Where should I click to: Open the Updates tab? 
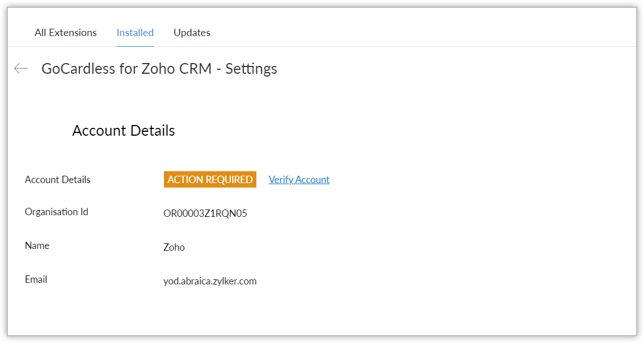(192, 33)
